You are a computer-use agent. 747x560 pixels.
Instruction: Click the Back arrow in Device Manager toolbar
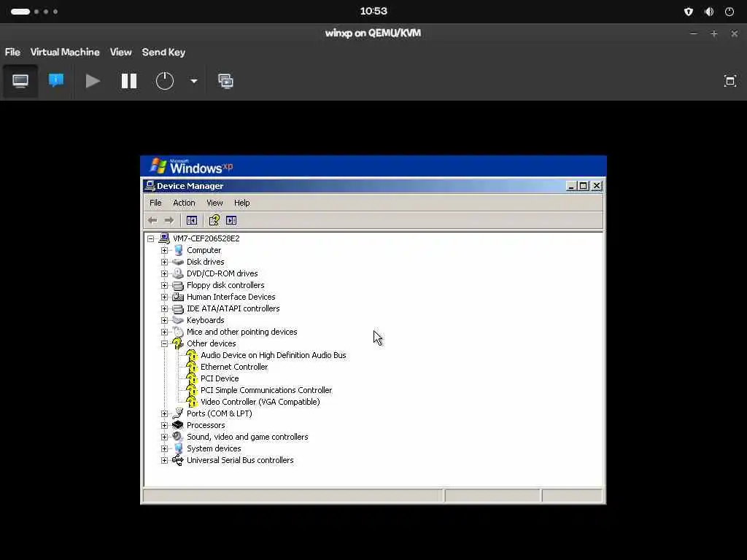point(152,220)
